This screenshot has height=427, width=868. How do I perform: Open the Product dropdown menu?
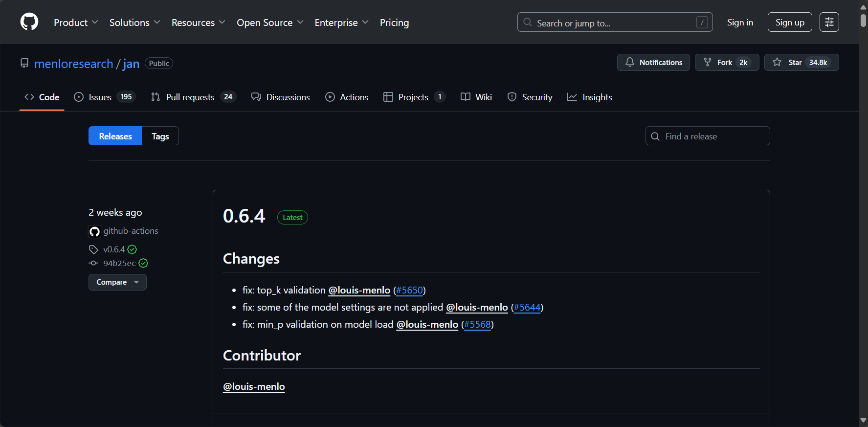[x=76, y=22]
